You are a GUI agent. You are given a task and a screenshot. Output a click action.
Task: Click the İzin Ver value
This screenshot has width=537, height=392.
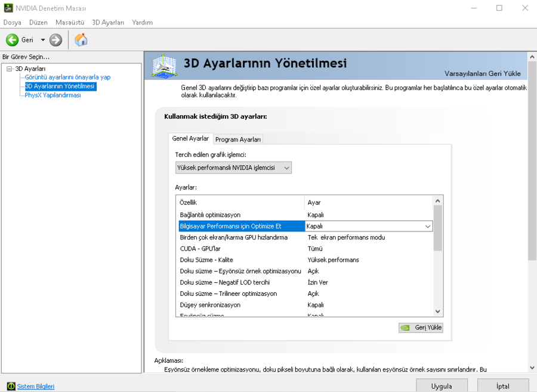(318, 282)
